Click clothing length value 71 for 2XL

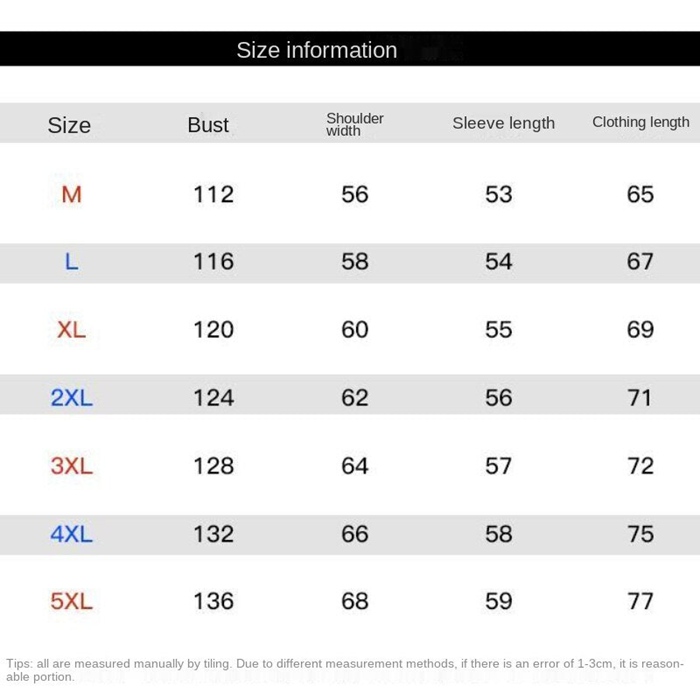click(x=640, y=398)
